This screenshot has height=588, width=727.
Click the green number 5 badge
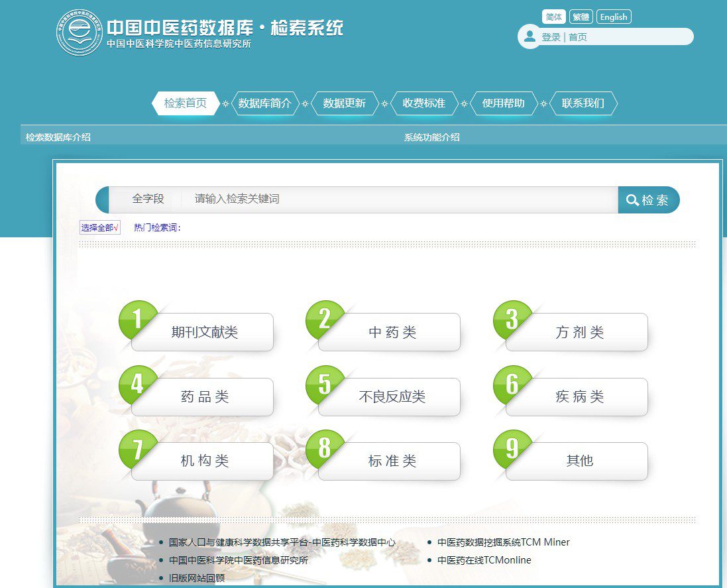tap(324, 384)
